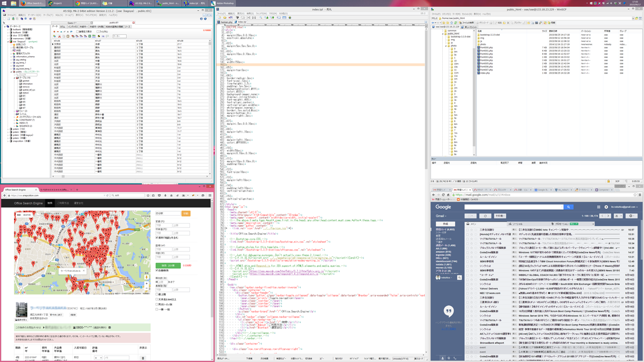This screenshot has height=362, width=644.
Task: Click Firefox bookmark star icon
Action: [x=148, y=196]
